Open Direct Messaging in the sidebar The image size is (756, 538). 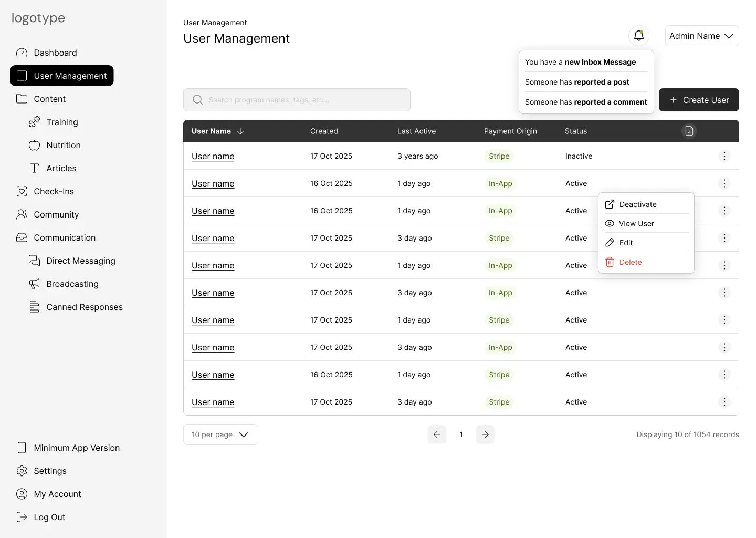[x=72, y=261]
